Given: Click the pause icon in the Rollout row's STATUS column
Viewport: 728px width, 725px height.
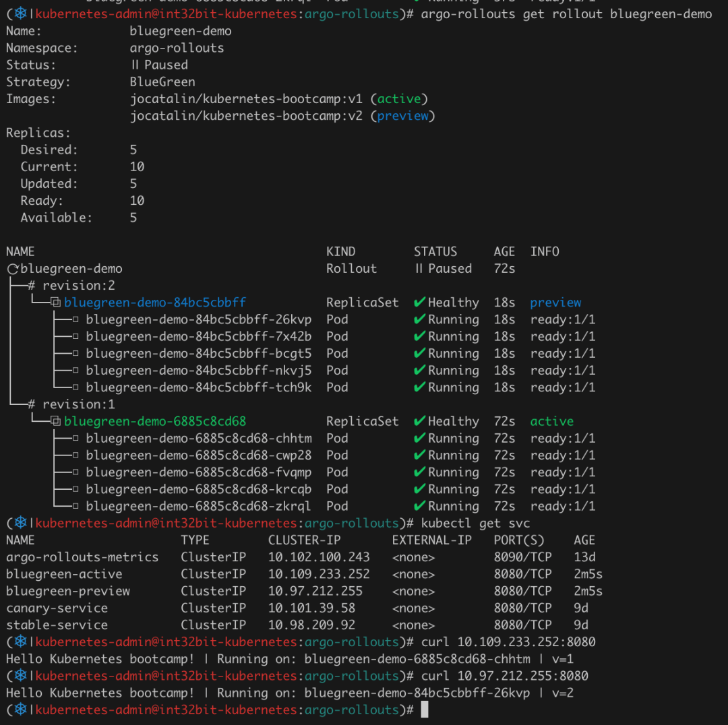Looking at the screenshot, I should 419,269.
